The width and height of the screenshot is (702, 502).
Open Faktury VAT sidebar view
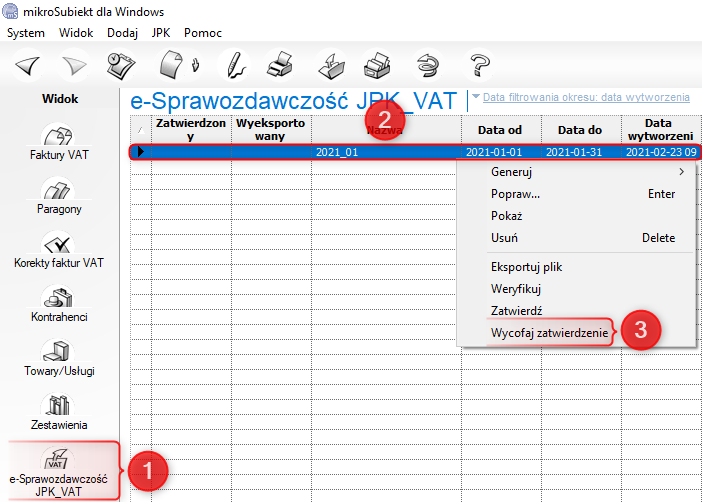click(x=59, y=142)
